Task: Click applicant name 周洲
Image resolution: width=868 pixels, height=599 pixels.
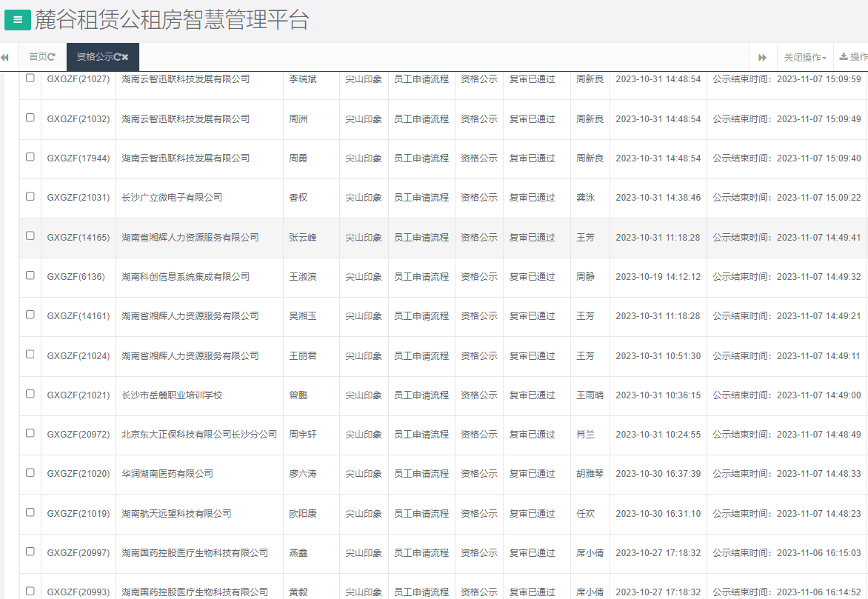Action: [298, 119]
